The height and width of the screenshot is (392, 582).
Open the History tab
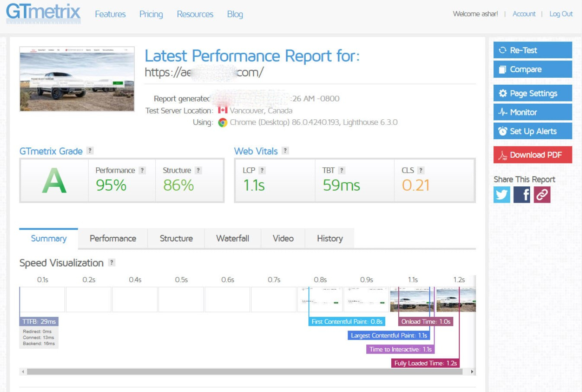click(329, 239)
